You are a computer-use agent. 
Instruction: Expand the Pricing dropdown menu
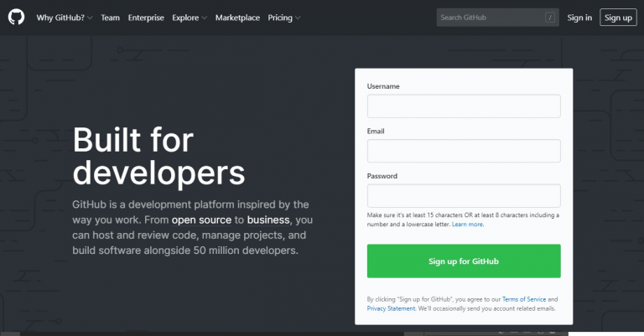pos(284,18)
